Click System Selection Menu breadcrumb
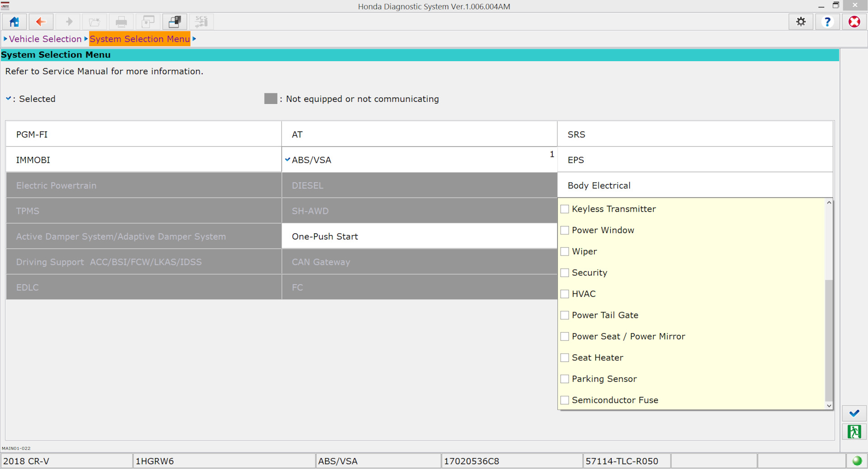The height and width of the screenshot is (469, 868). 140,39
